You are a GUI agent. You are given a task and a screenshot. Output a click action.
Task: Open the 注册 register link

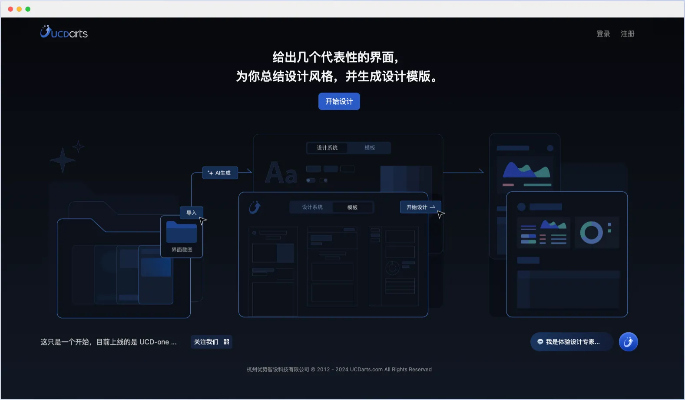tap(627, 34)
